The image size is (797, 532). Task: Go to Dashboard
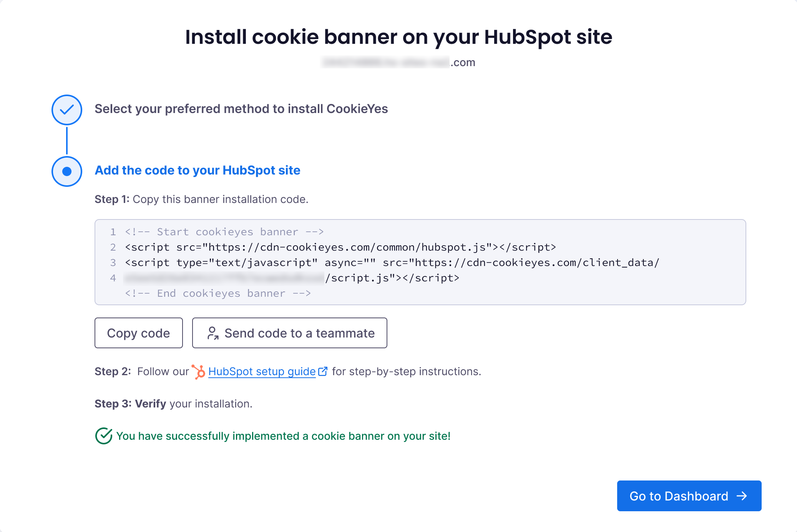pos(689,496)
